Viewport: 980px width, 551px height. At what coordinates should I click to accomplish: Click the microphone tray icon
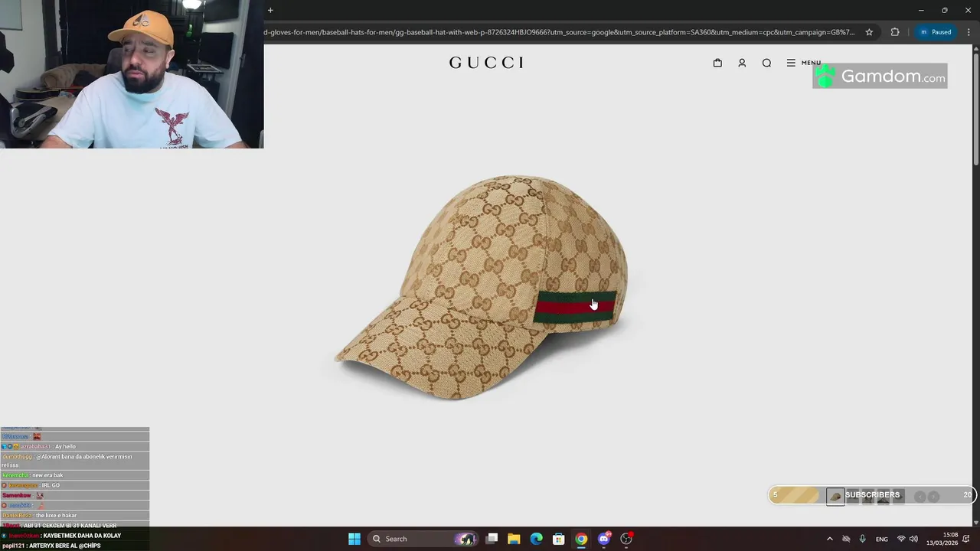(x=863, y=539)
